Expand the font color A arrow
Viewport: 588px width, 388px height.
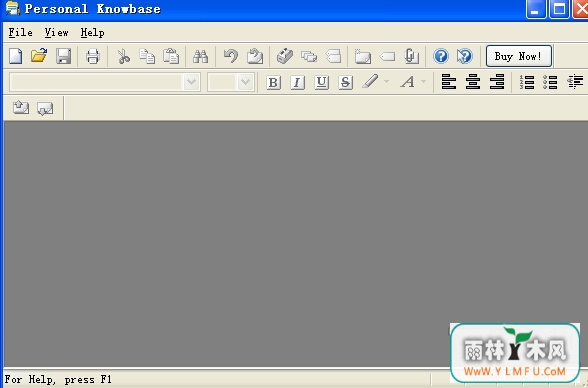(424, 81)
